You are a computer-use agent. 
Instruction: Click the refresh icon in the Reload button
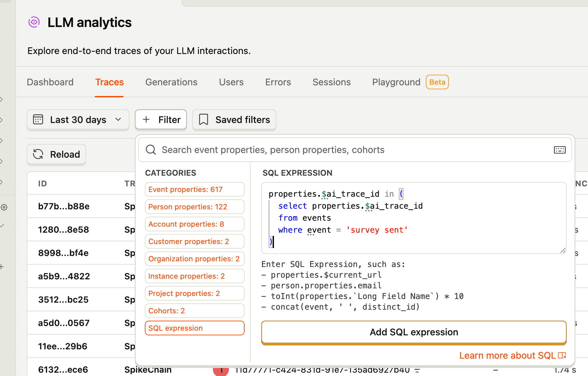[38, 154]
